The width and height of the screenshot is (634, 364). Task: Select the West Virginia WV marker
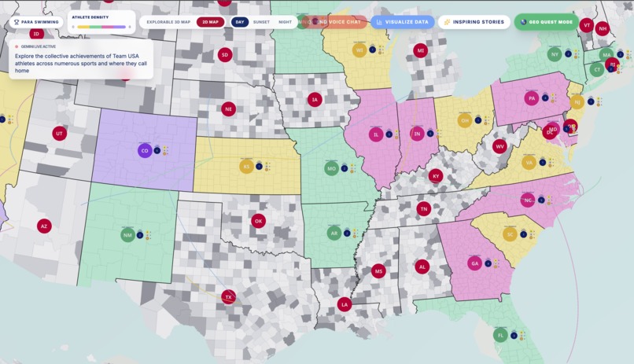pyautogui.click(x=499, y=146)
